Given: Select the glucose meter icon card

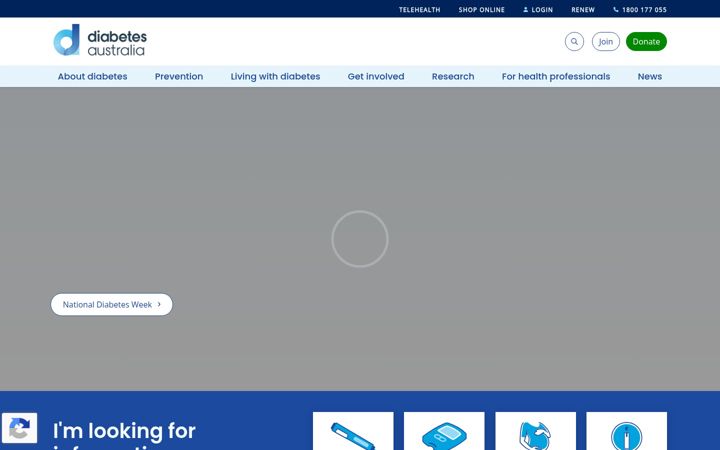Looking at the screenshot, I should click(444, 431).
